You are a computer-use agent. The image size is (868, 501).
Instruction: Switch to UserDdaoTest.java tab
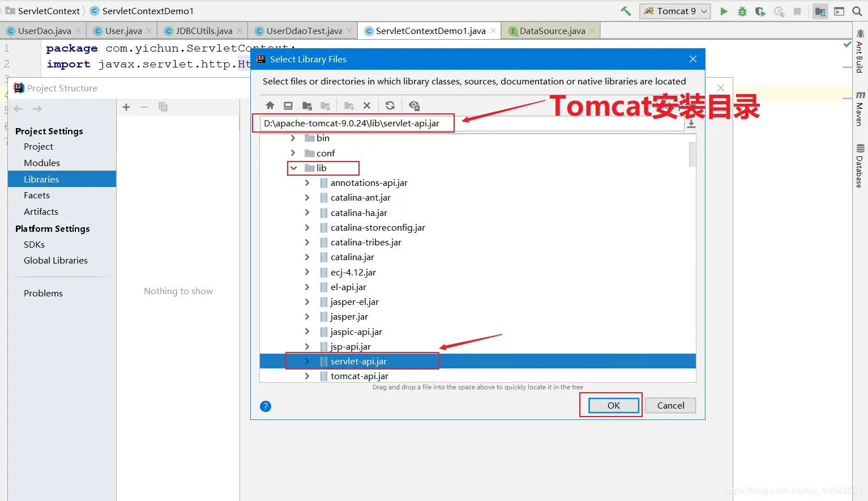(303, 31)
